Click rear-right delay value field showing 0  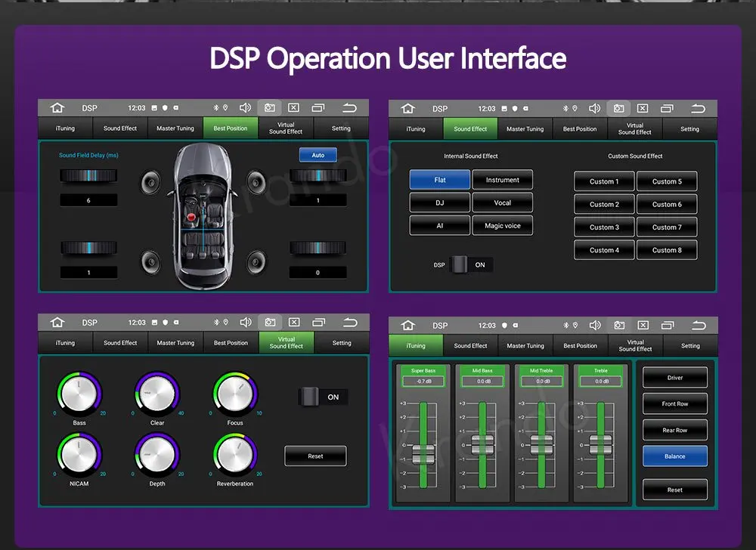pyautogui.click(x=318, y=272)
